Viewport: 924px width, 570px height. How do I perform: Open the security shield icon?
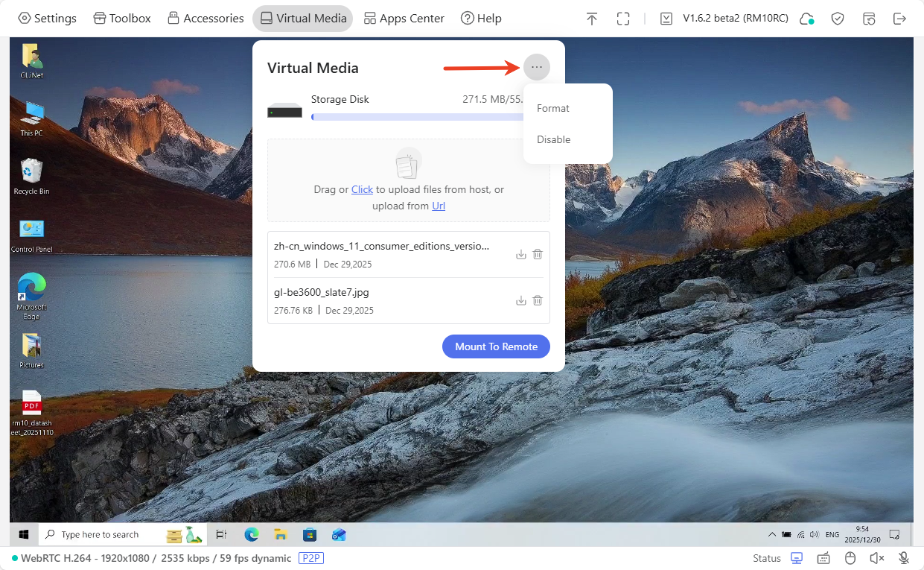pyautogui.click(x=838, y=19)
